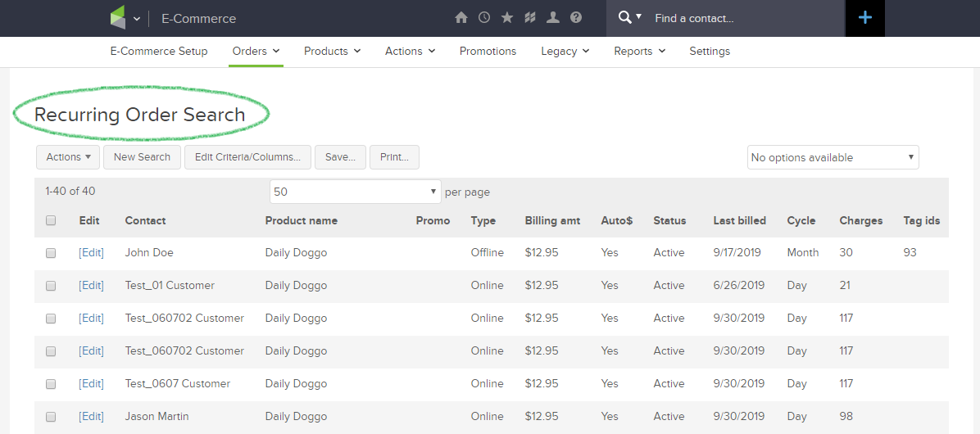Click the Cycle column header
Viewport: 980px width, 434px height.
point(801,220)
